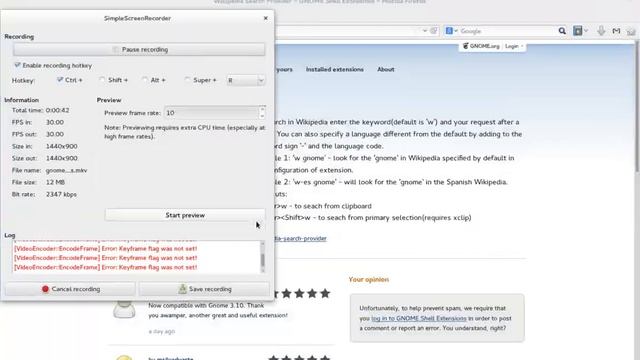The width and height of the screenshot is (640, 360).
Task: Click the Save recording button
Action: 204,289
